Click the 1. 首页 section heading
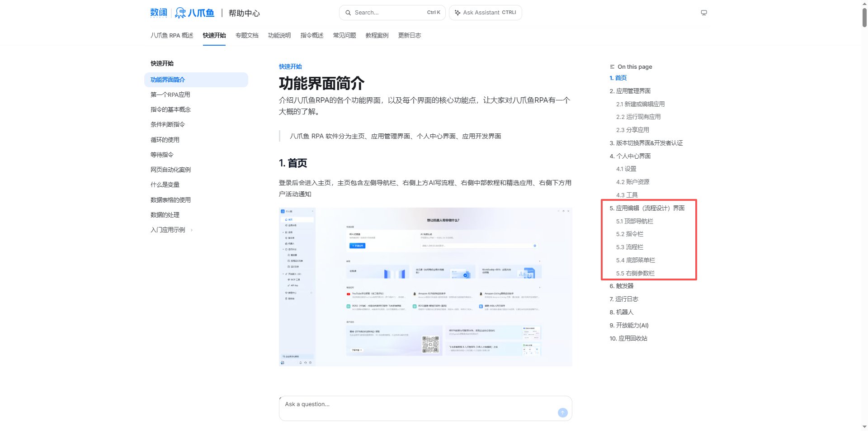Screen dimensions: 868x431 (x=293, y=163)
